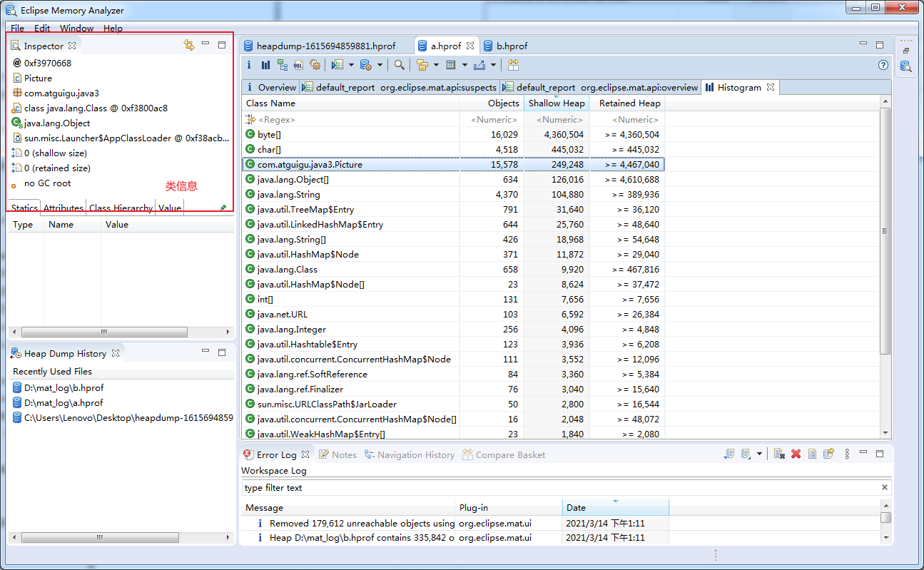The width and height of the screenshot is (924, 570).
Task: Open the Dominator Tree from the toolbar
Action: click(x=283, y=65)
